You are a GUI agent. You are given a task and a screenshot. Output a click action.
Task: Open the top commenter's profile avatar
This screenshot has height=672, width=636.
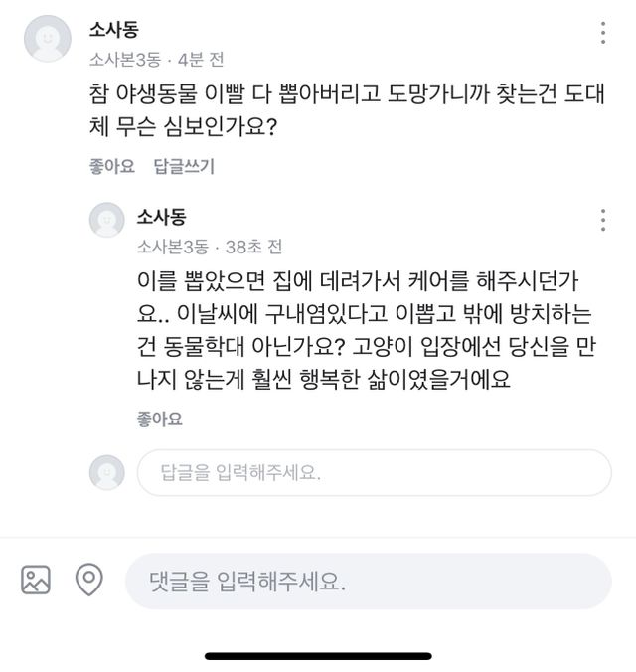(x=46, y=40)
